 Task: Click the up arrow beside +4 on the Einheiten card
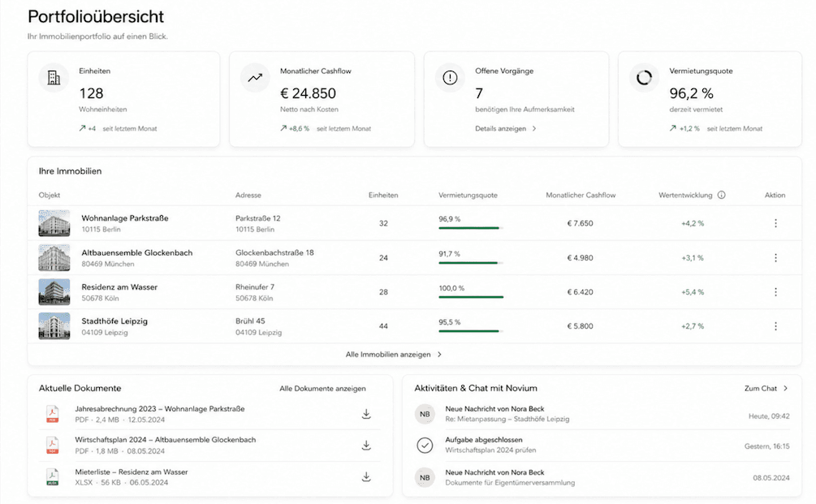tap(82, 128)
